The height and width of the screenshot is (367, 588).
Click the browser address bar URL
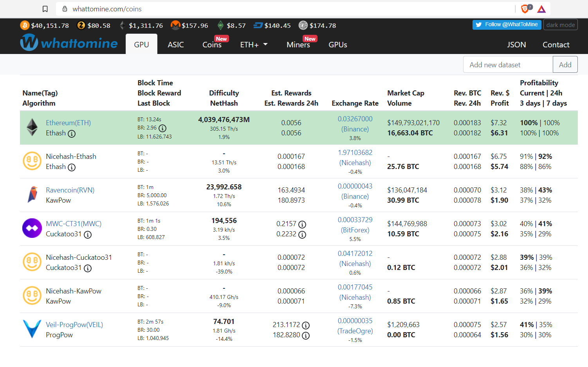pyautogui.click(x=107, y=9)
